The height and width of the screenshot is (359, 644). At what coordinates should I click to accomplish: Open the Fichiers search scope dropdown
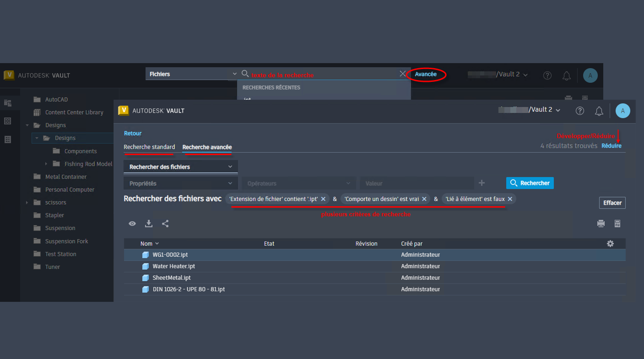(x=192, y=74)
